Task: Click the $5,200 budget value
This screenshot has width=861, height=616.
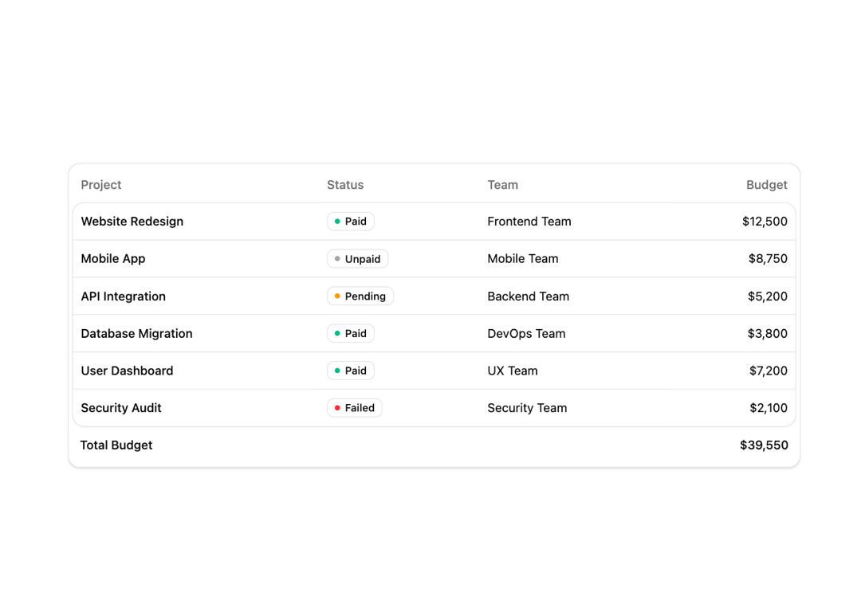Action: pos(767,296)
